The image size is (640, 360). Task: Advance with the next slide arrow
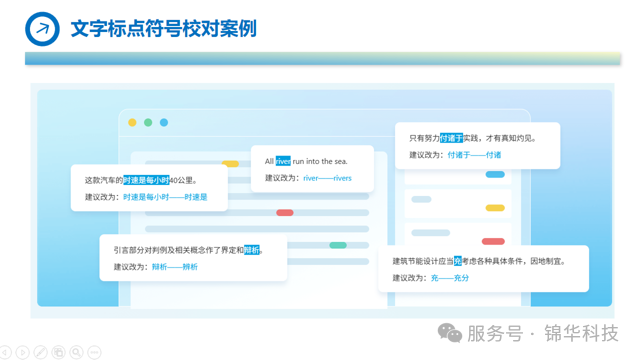22,352
